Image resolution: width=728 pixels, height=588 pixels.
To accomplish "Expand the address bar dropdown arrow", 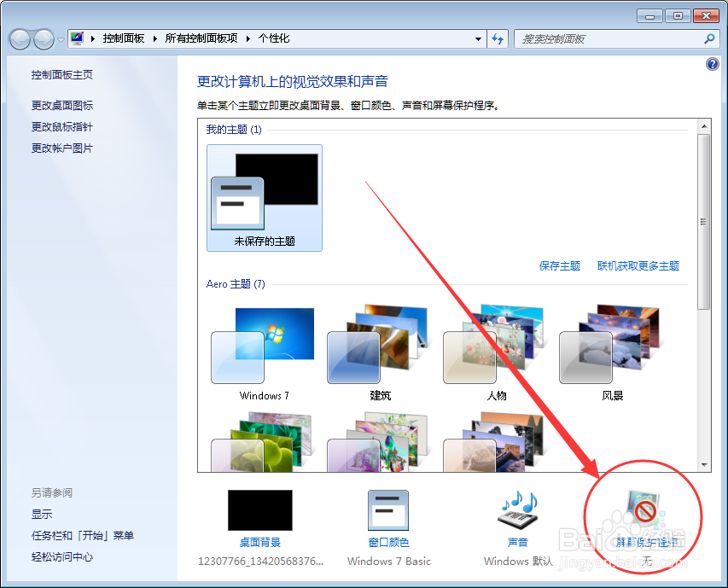I will (479, 38).
